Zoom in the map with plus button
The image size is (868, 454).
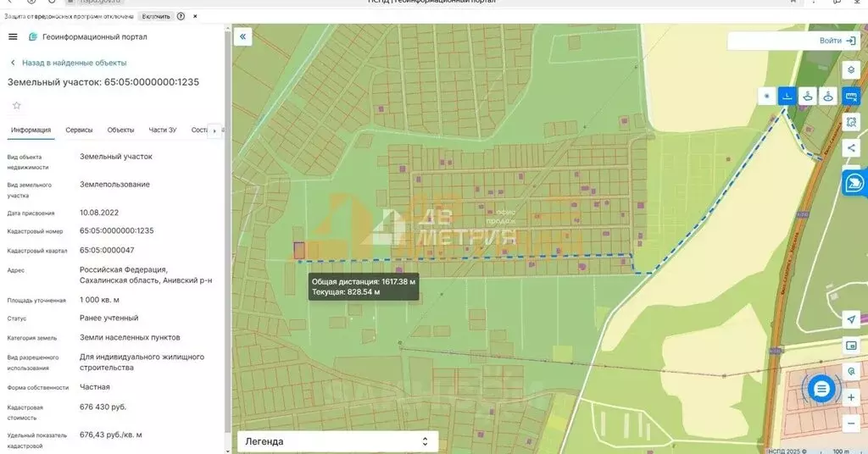pos(851,397)
